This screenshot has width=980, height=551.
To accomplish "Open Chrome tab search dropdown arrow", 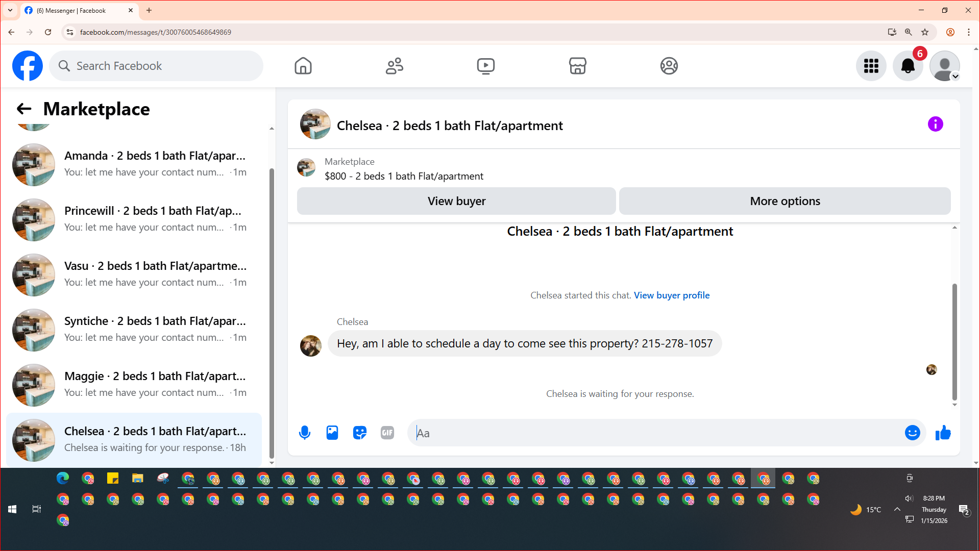I will tap(10, 10).
